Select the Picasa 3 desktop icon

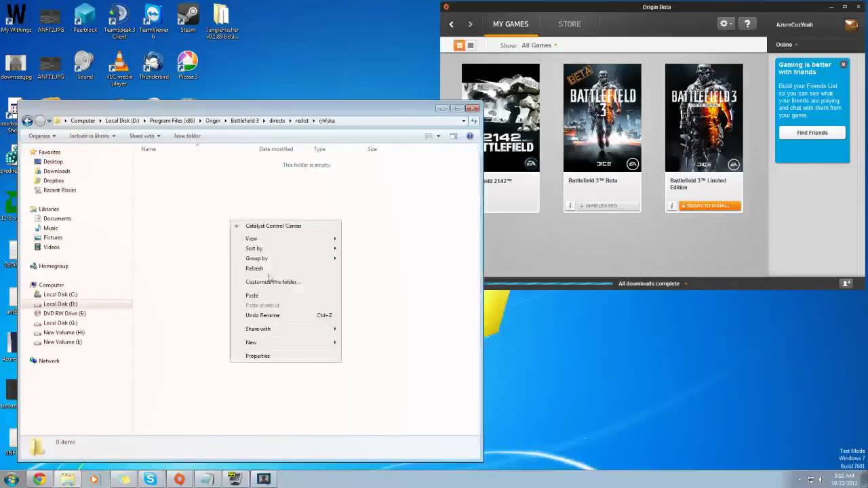pos(188,66)
